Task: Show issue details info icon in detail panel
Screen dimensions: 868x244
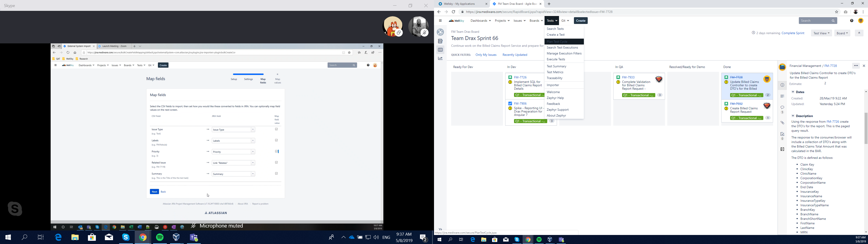Action: coord(782,85)
